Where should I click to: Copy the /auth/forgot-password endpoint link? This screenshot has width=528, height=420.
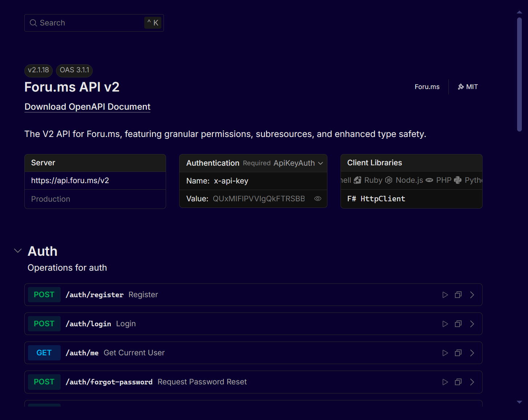(x=458, y=382)
